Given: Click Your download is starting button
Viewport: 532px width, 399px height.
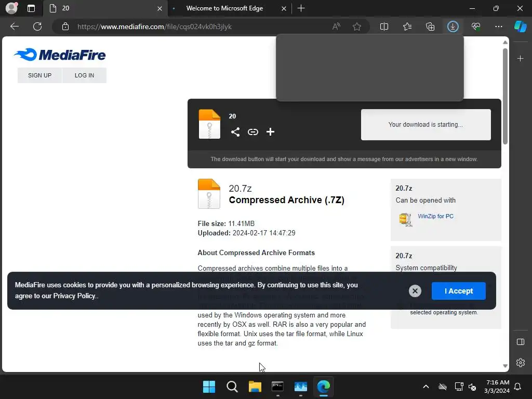Looking at the screenshot, I should tap(426, 125).
